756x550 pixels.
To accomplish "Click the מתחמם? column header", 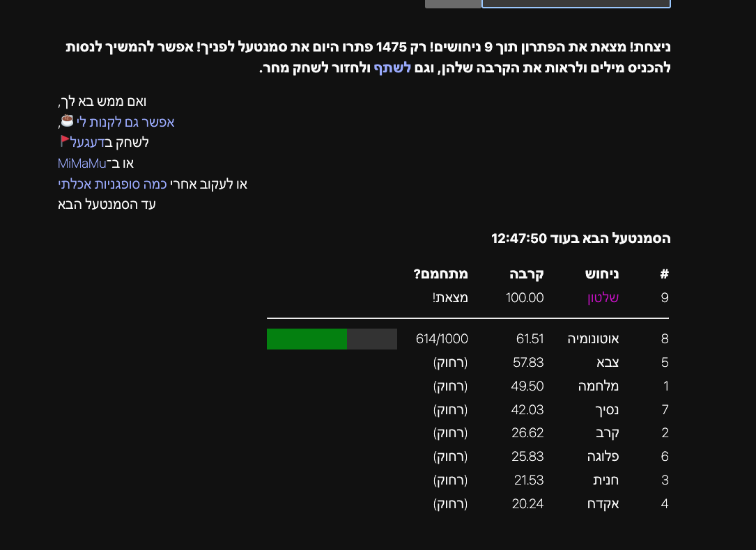I will [x=441, y=274].
